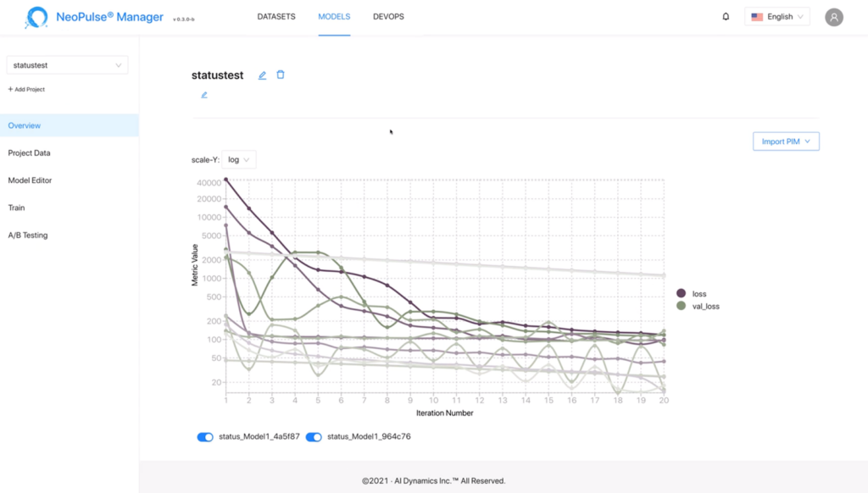Select the Train sidebar item
The image size is (868, 493).
pyautogui.click(x=16, y=208)
